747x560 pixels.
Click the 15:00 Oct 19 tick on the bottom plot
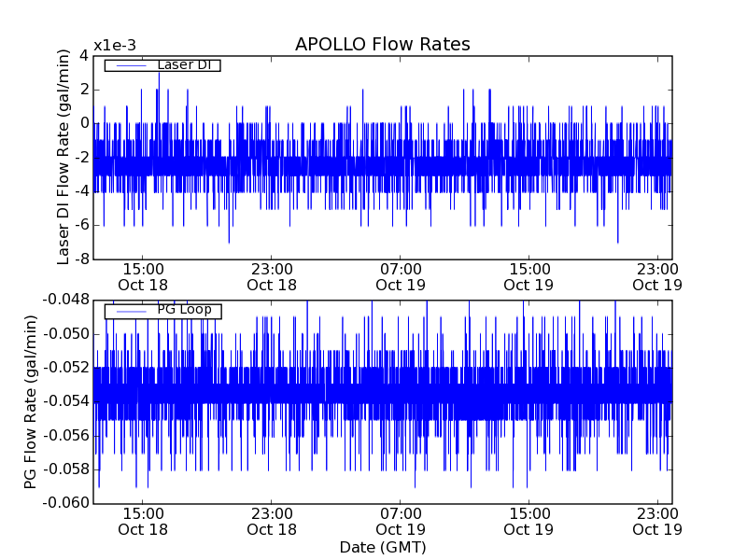pos(529,521)
